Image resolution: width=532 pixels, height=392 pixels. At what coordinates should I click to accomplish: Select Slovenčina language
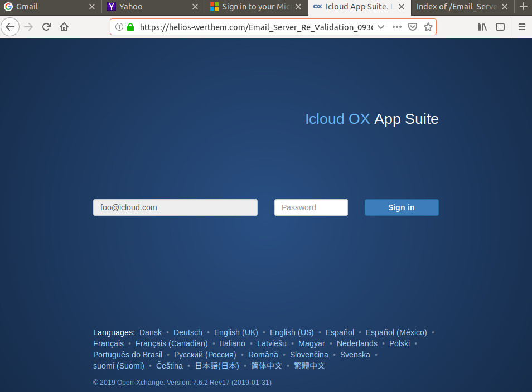pyautogui.click(x=309, y=355)
